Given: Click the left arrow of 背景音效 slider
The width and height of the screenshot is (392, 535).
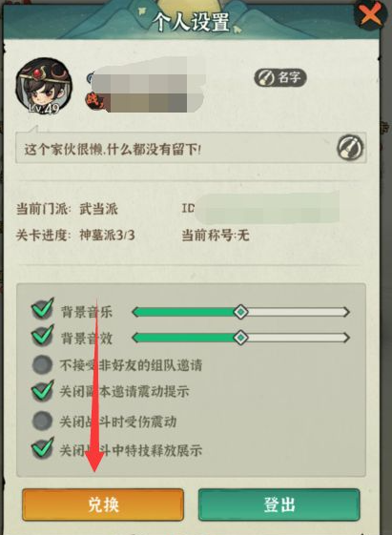Looking at the screenshot, I should (135, 338).
